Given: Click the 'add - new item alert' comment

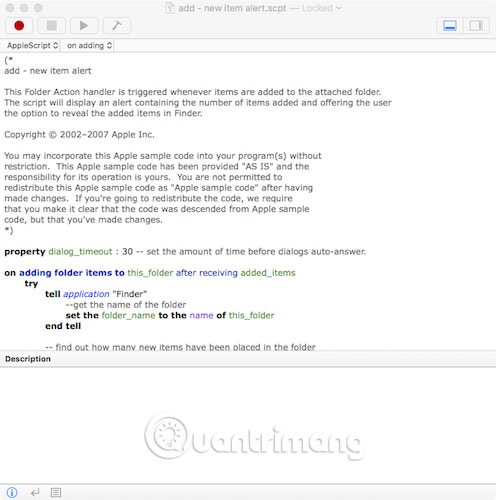Looking at the screenshot, I should [48, 71].
